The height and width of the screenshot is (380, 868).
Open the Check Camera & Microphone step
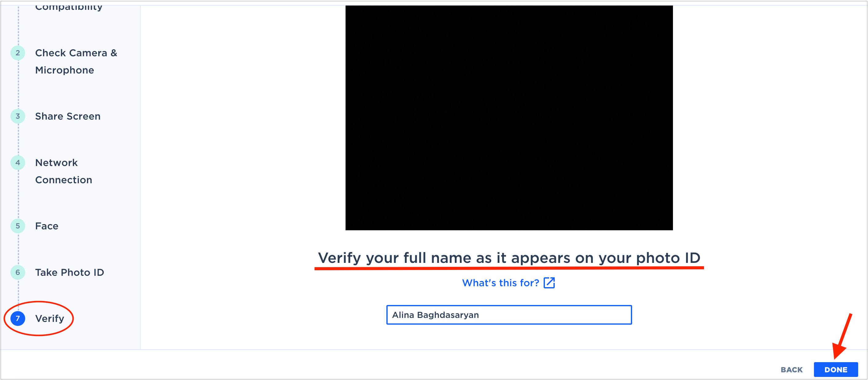[x=76, y=61]
